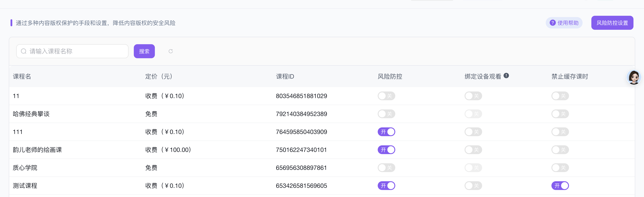
Task: Click the refresh icon next to search
Action: click(171, 51)
